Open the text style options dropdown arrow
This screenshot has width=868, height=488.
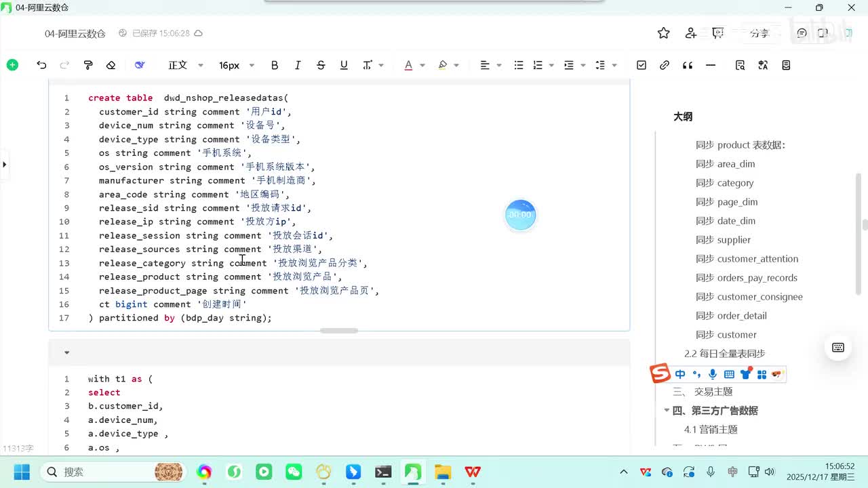(381, 65)
